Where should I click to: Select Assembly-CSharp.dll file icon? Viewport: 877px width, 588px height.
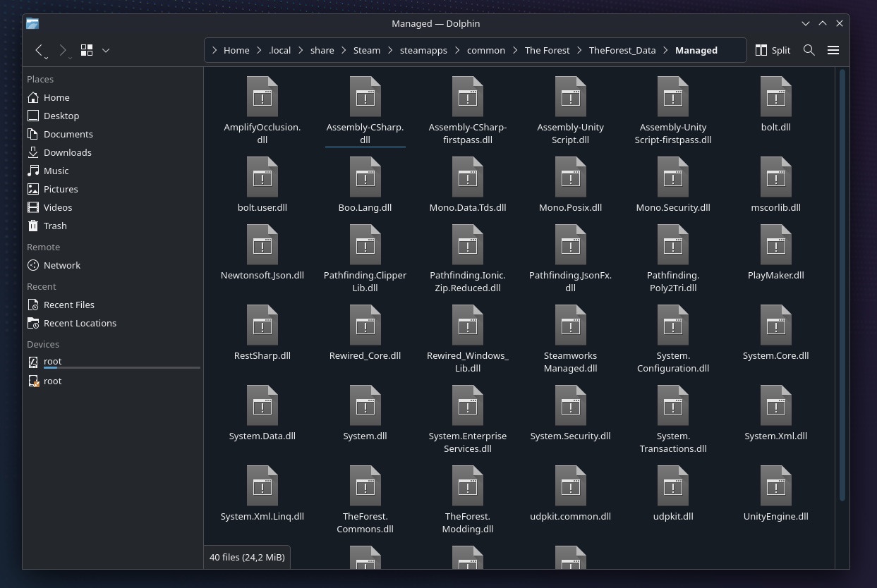(x=365, y=97)
